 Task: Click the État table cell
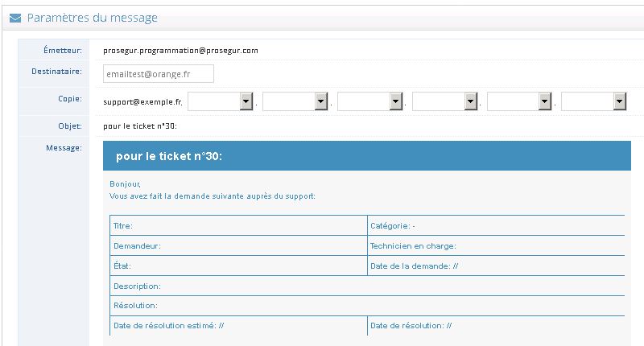238,266
